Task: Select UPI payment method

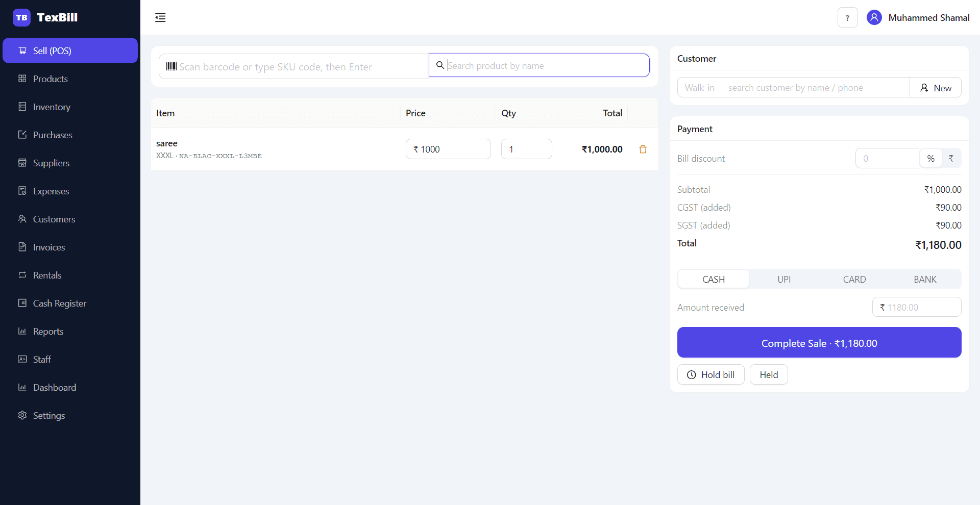Action: (x=784, y=280)
